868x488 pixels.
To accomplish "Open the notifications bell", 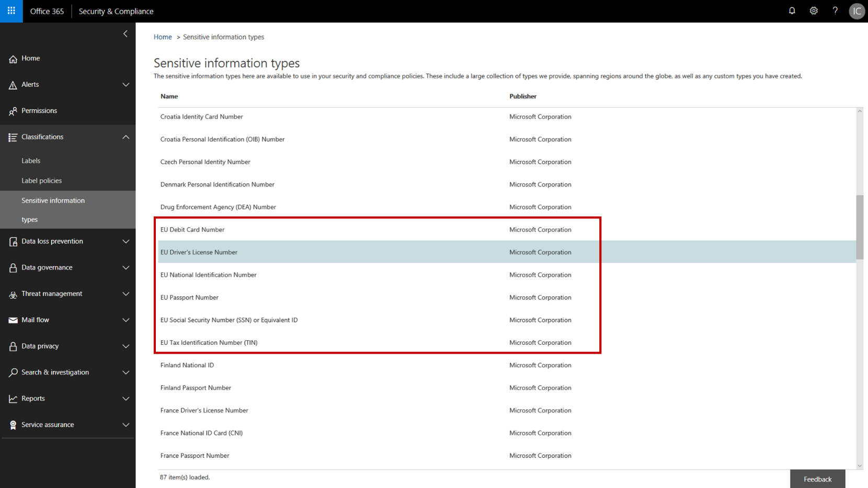I will tap(792, 11).
